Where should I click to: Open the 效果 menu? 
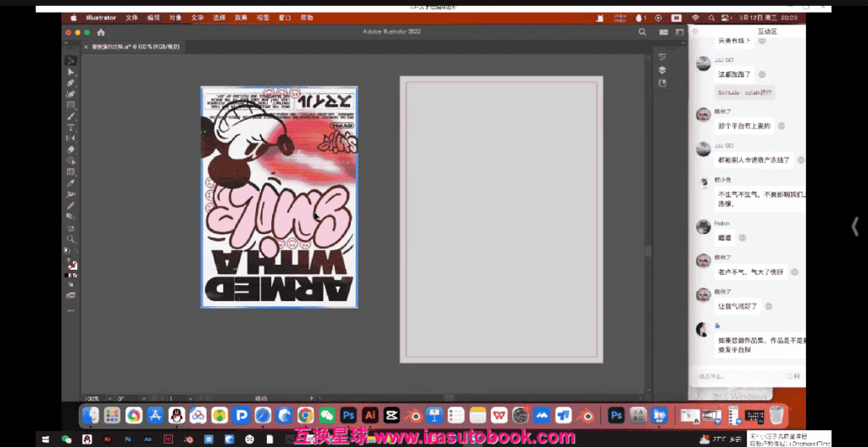[x=241, y=18]
